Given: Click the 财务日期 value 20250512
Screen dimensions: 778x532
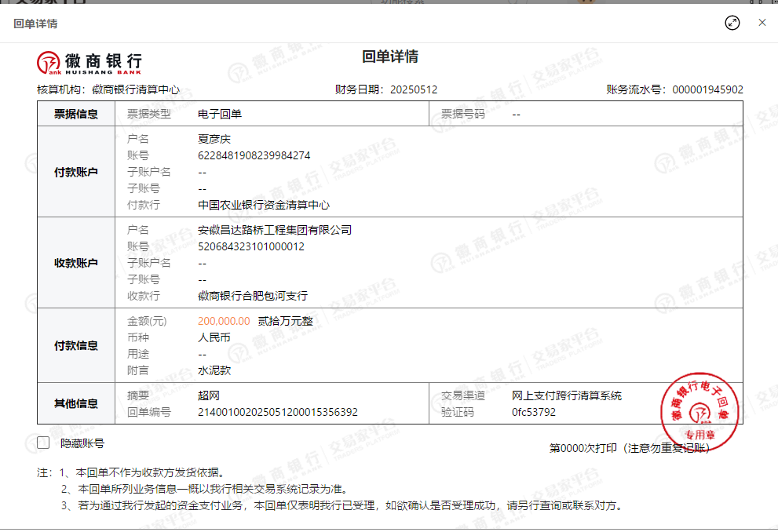Looking at the screenshot, I should (414, 89).
